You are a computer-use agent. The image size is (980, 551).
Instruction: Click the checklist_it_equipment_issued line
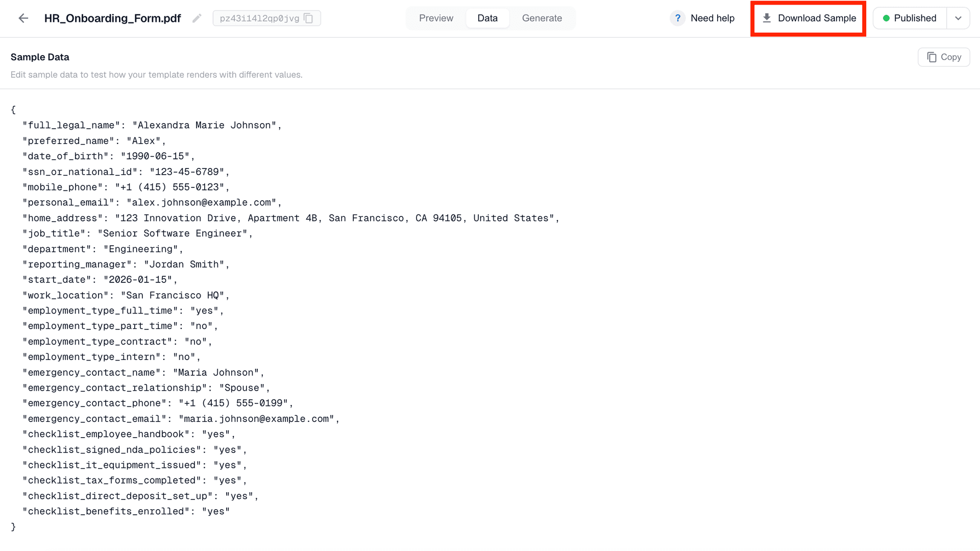tap(134, 465)
